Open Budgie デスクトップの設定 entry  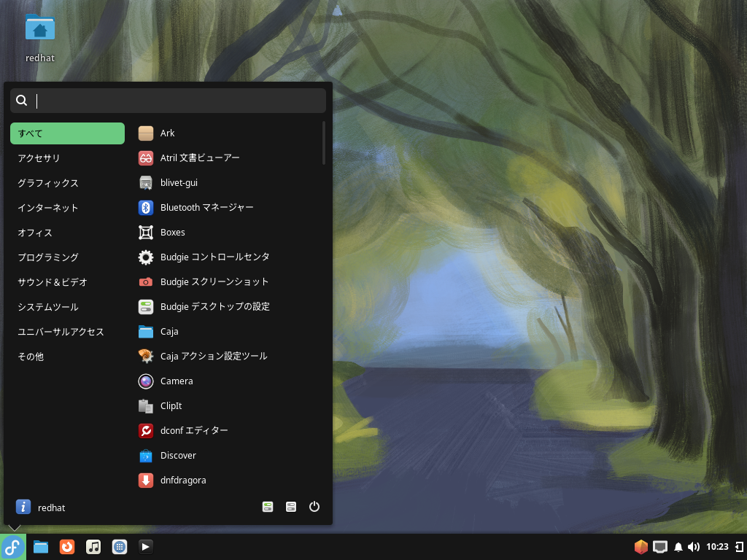(x=228, y=307)
